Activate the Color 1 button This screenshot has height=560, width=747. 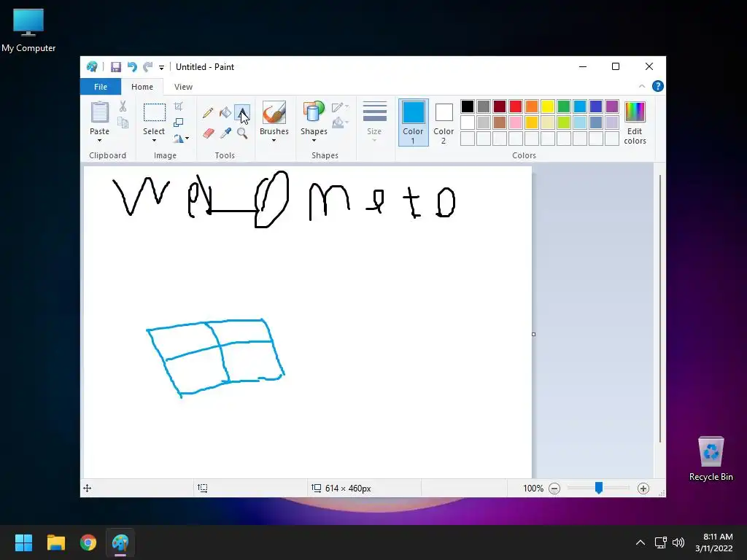pos(413,122)
